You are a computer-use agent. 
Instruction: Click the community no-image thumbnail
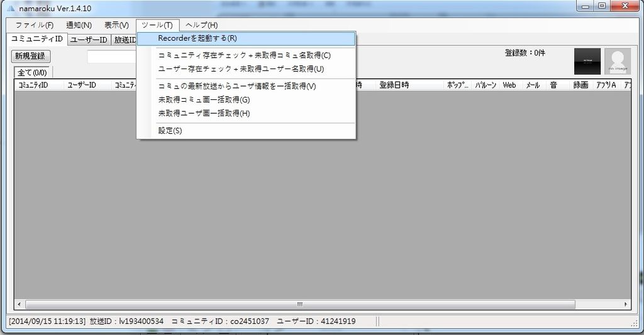[x=587, y=61]
